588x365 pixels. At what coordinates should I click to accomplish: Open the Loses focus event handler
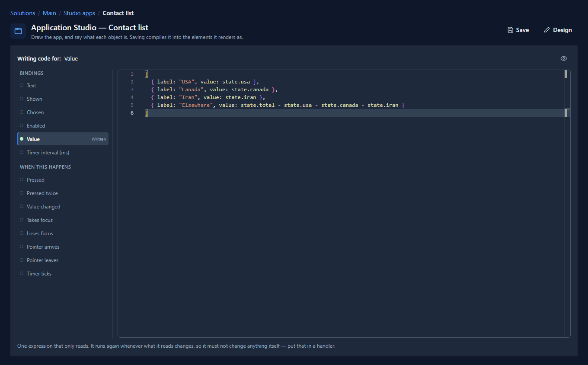point(63,234)
